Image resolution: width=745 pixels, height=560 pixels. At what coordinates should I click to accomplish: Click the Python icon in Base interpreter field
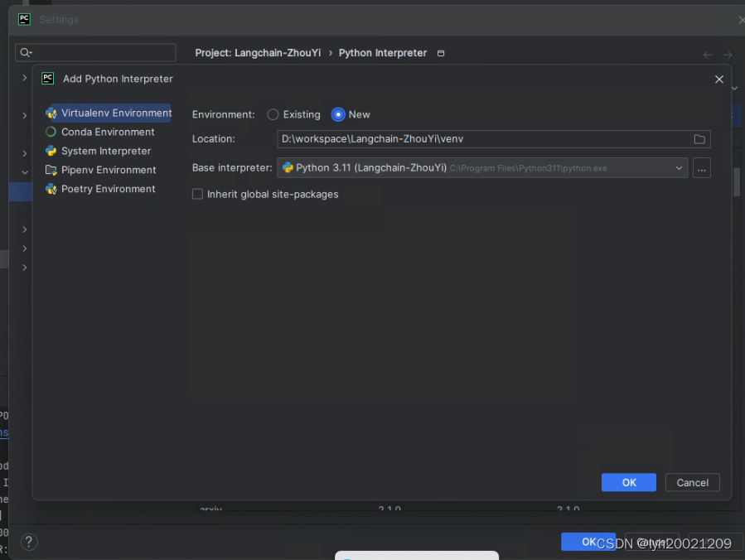pos(288,167)
